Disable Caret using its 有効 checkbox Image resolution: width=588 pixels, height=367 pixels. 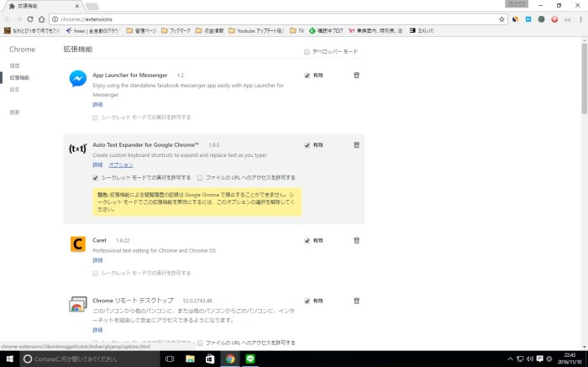307,241
